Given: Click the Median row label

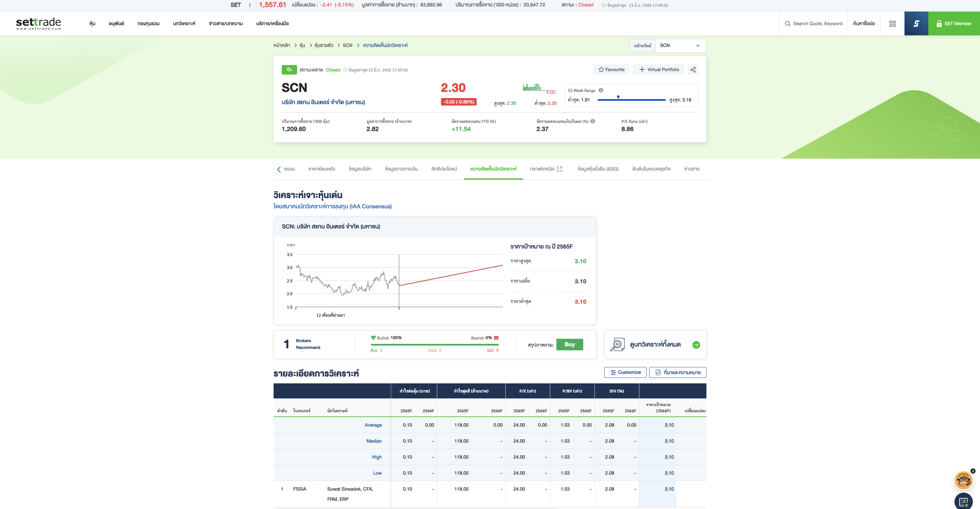Looking at the screenshot, I should pyautogui.click(x=374, y=441).
